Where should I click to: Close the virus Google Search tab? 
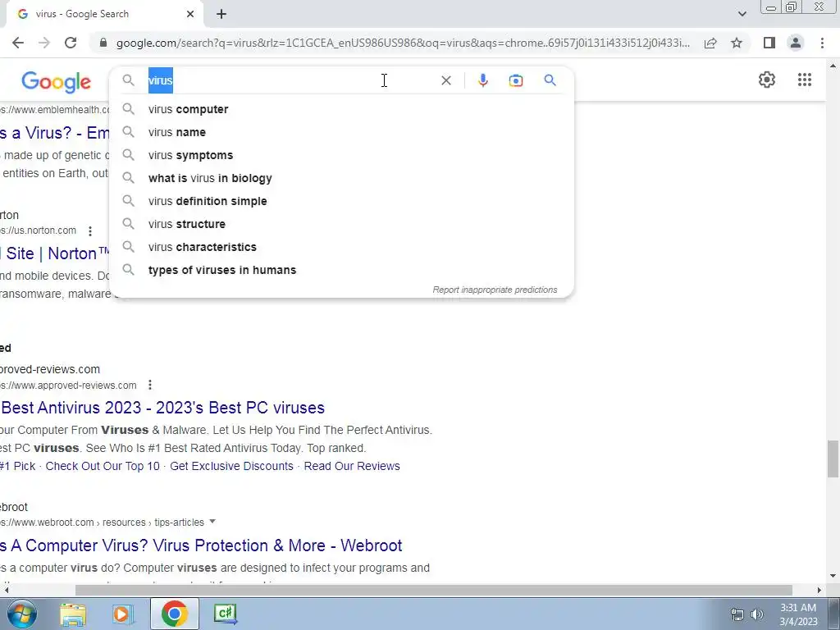click(190, 14)
